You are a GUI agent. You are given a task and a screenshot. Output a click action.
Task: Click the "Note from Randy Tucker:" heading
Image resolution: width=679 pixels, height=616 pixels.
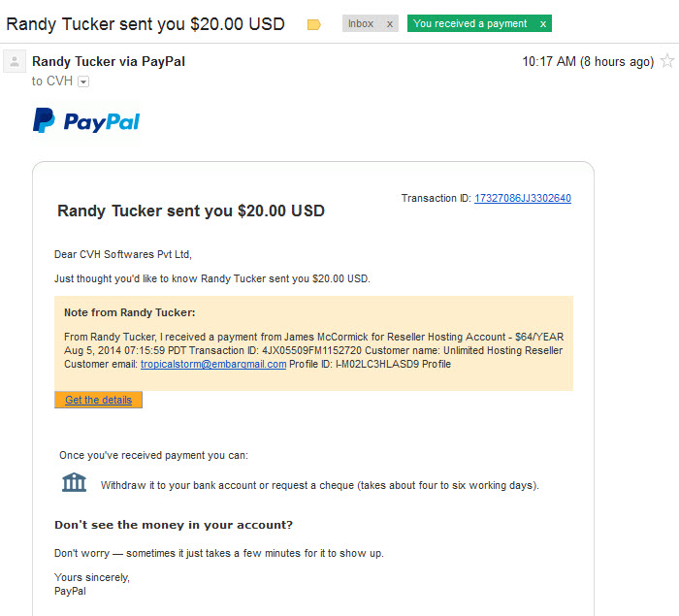(x=130, y=312)
